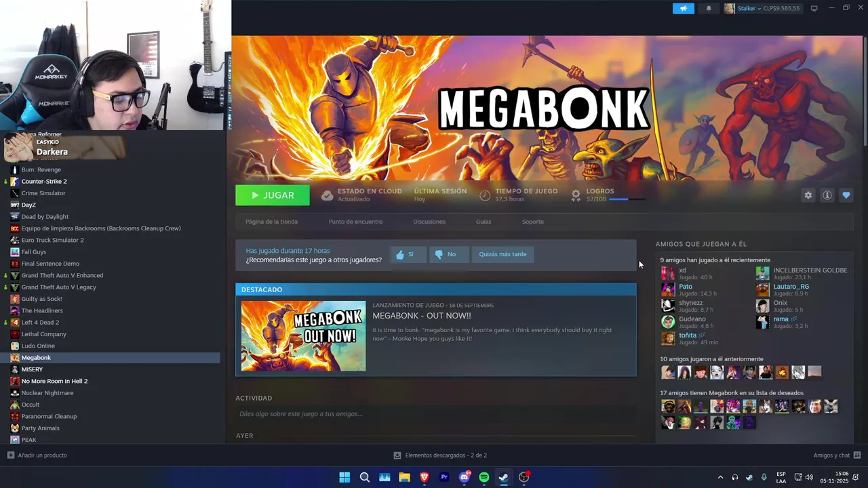Open Windows taskbar search
The height and width of the screenshot is (488, 868).
(x=364, y=477)
